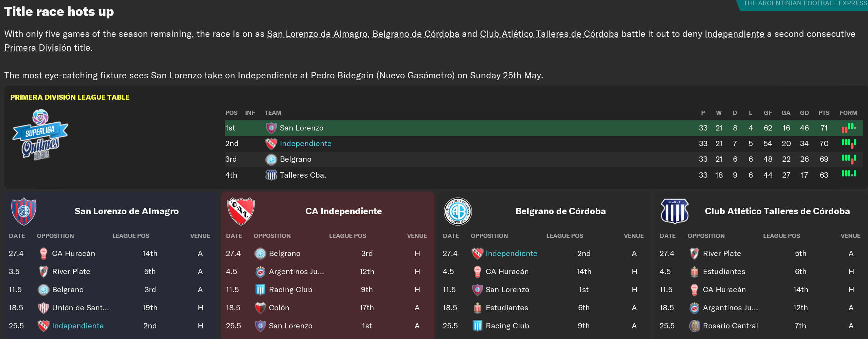868x339 pixels.
Task: Sort league table by GD column header
Action: (x=804, y=113)
